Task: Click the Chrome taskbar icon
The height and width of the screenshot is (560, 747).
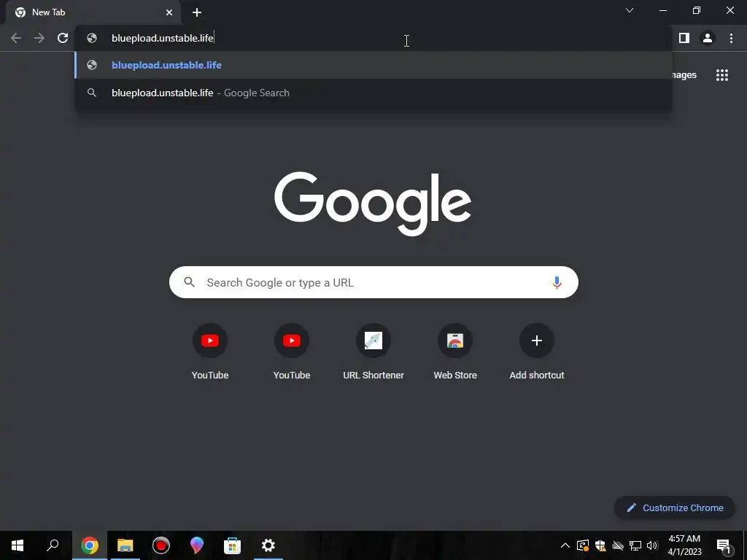Action: point(90,545)
